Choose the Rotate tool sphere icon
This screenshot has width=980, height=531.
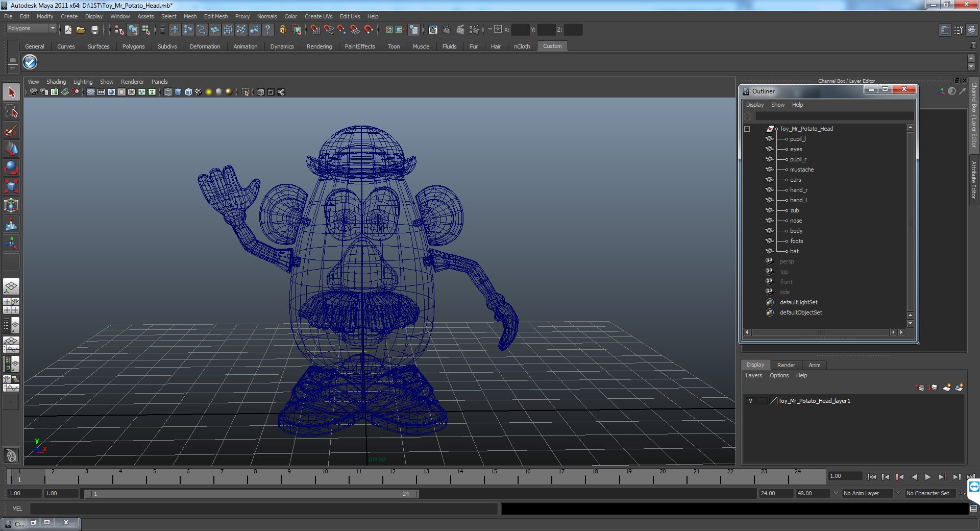[11, 167]
